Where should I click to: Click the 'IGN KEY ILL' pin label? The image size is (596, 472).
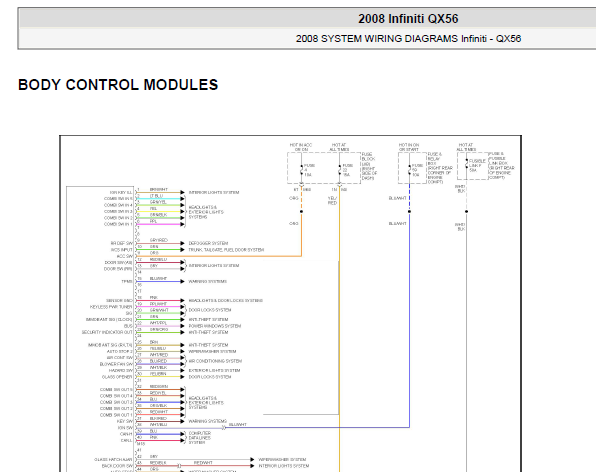pos(121,193)
